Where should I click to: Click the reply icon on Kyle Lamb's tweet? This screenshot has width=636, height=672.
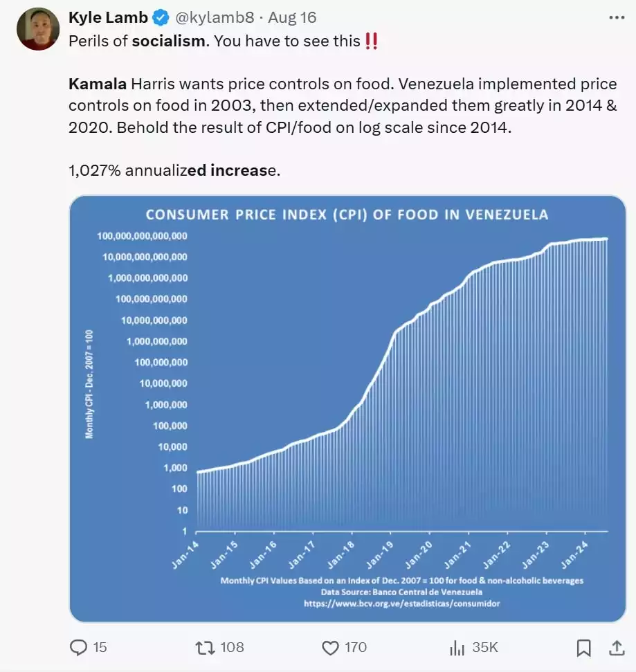(x=78, y=648)
